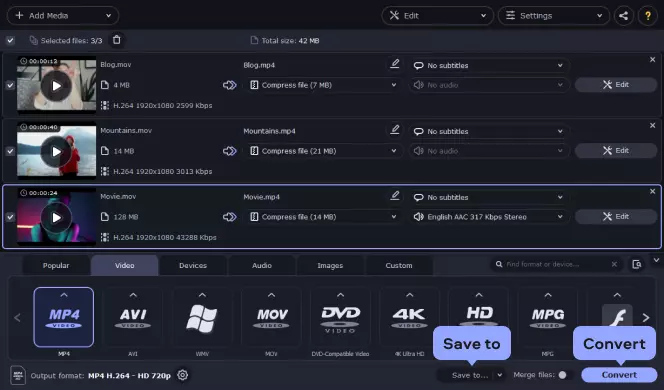
Task: Uncheck the Blog.mov file checkbox
Action: pyautogui.click(x=10, y=86)
